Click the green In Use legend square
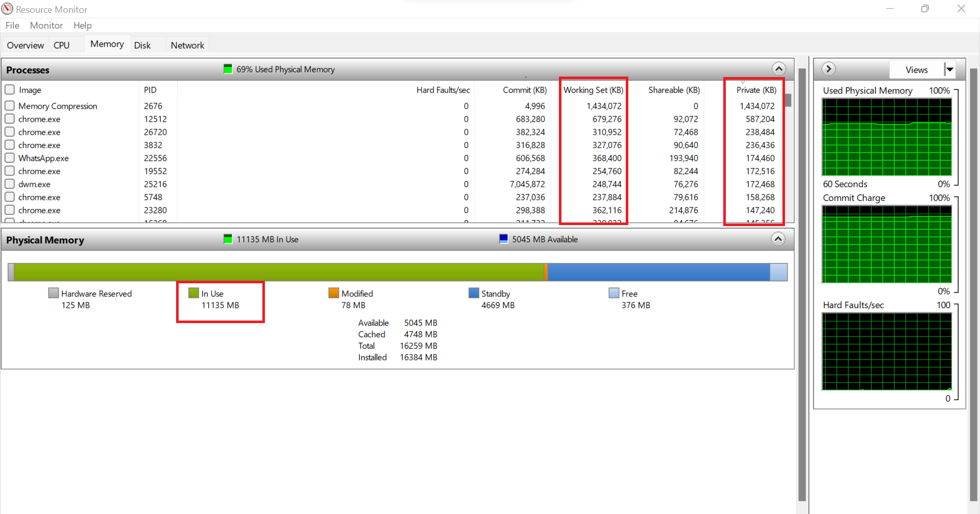The width and height of the screenshot is (980, 514). [x=193, y=293]
